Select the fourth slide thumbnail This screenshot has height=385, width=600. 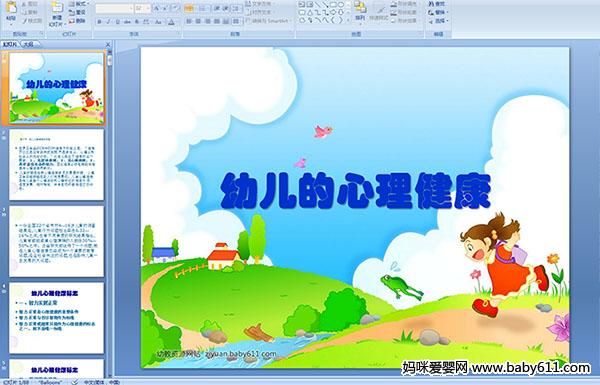pos(57,318)
